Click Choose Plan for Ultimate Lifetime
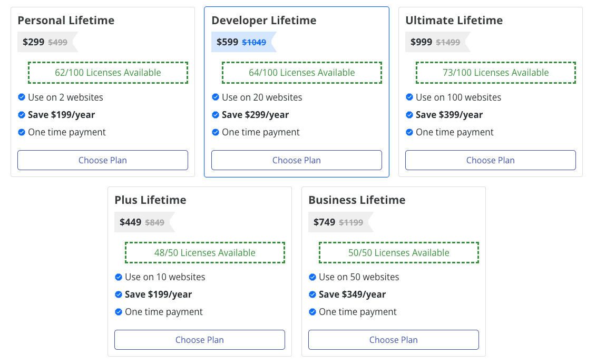Viewport: 596px width, 364px height. [x=490, y=160]
